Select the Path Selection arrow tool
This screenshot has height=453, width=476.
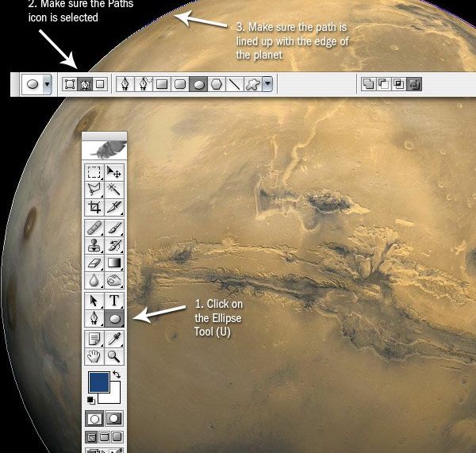click(x=94, y=301)
